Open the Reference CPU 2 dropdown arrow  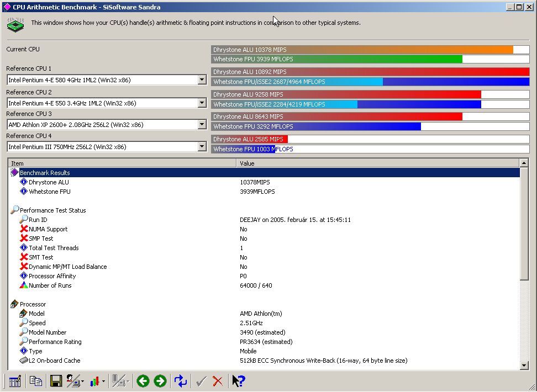(202, 103)
